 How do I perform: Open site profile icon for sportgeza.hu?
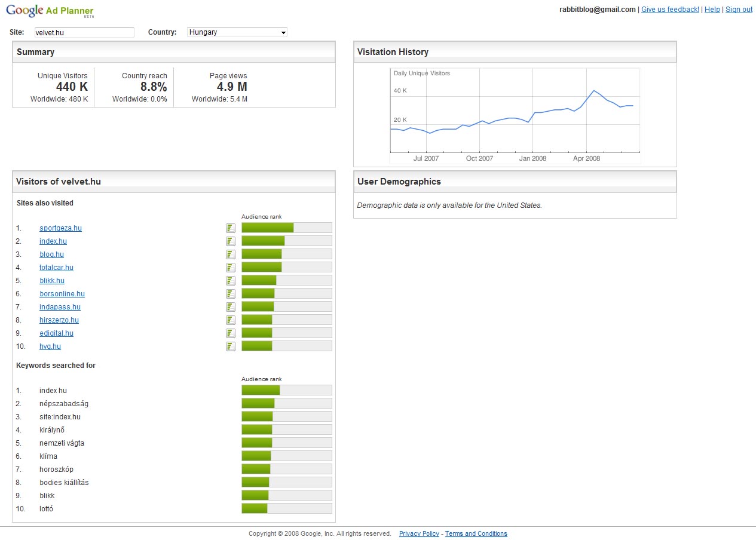click(231, 228)
